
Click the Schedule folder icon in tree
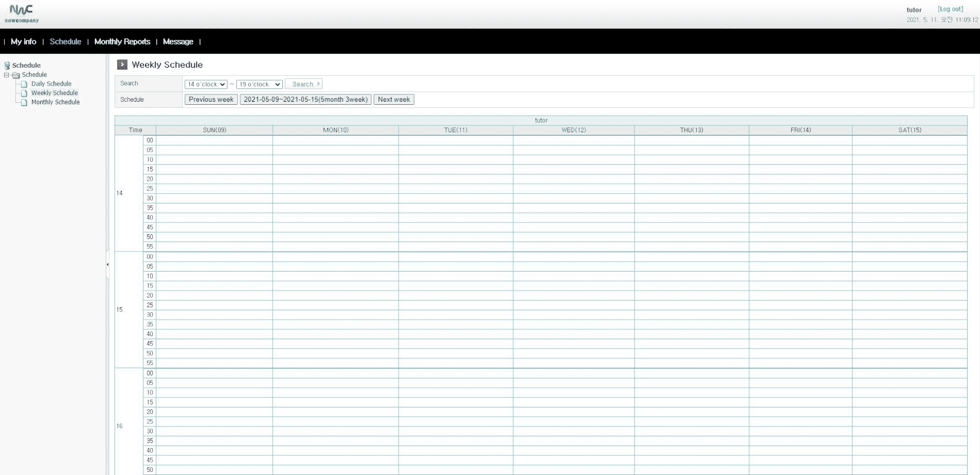pos(16,75)
